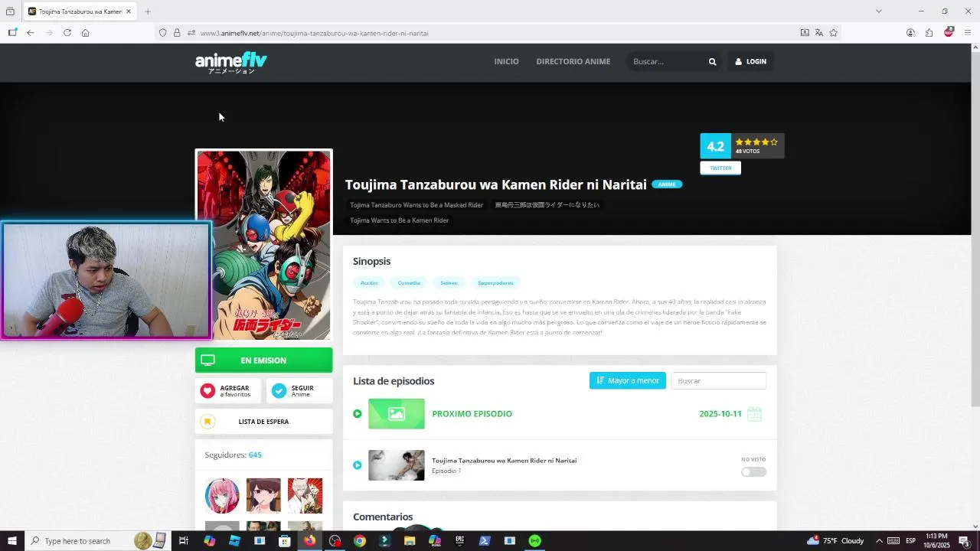Close the Toujima Tanzaburou browser tab
The height and width of the screenshot is (551, 980).
coord(129,11)
